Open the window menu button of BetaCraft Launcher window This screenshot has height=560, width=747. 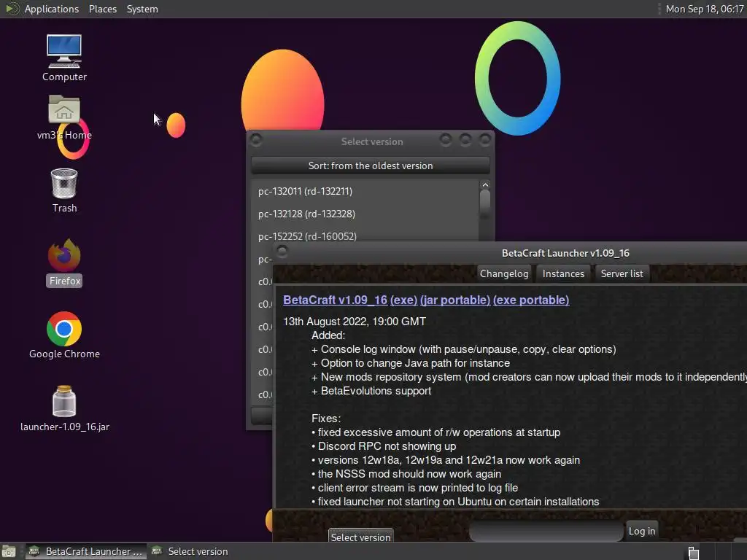point(282,251)
